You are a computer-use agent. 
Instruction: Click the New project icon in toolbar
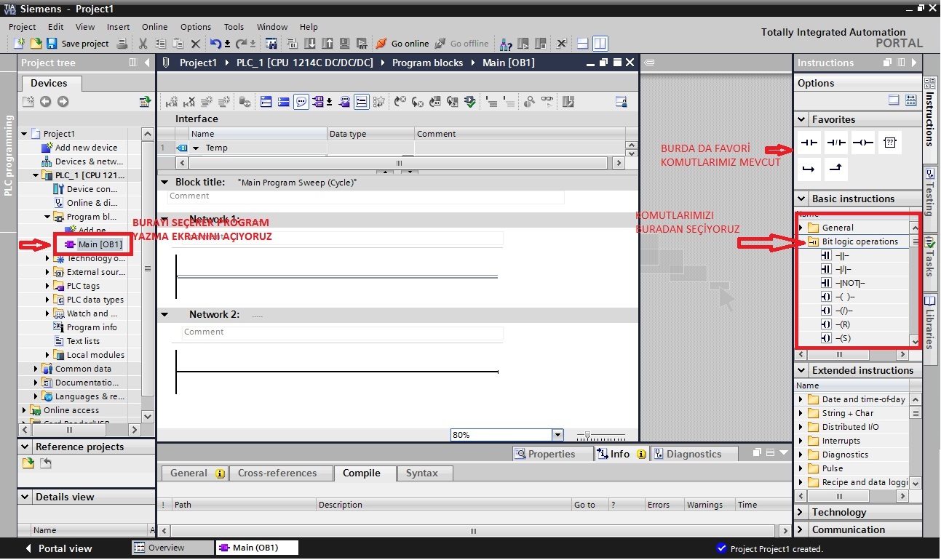point(20,44)
